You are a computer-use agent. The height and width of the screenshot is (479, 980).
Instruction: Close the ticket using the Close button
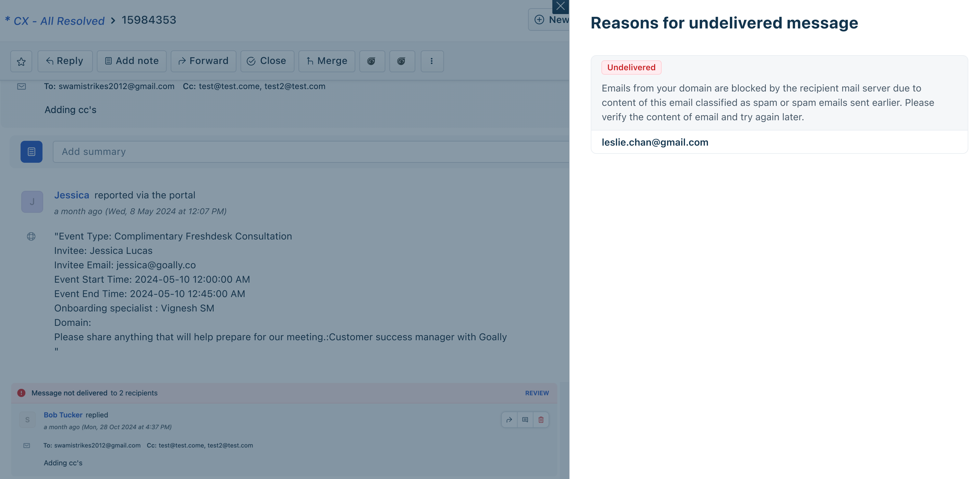(x=267, y=61)
